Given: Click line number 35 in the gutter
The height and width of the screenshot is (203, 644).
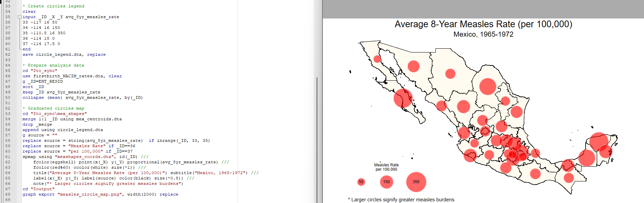Looking at the screenshot, I should [x=8, y=17].
